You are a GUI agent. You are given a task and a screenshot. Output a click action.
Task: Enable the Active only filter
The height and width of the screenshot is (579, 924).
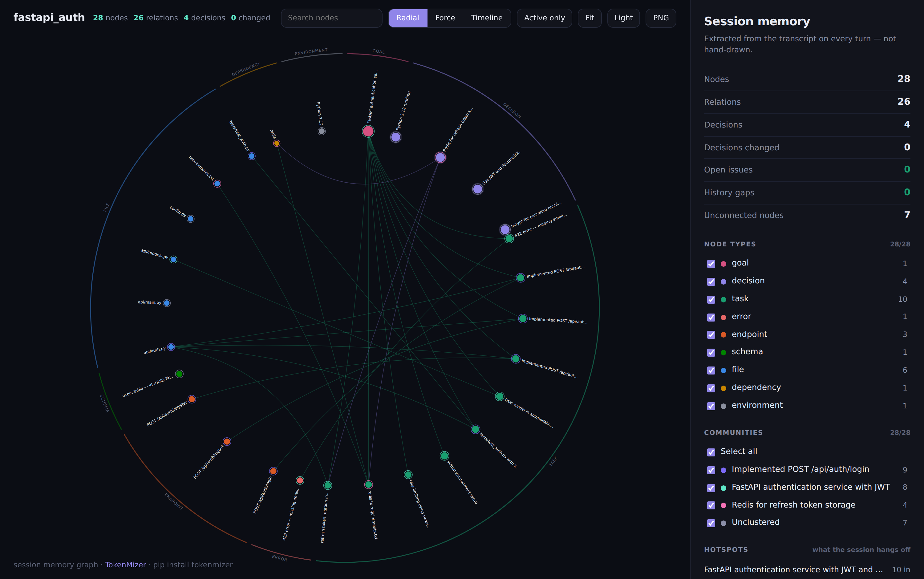[x=544, y=18]
